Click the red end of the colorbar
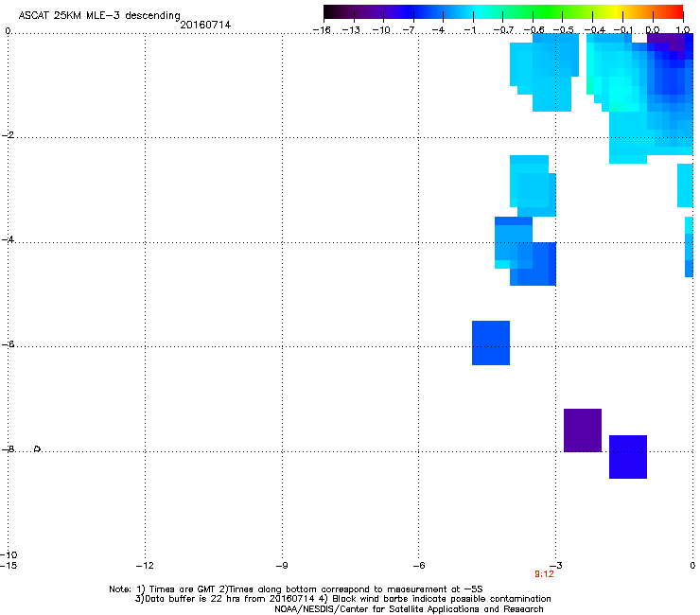The height and width of the screenshot is (615, 700). [x=676, y=11]
